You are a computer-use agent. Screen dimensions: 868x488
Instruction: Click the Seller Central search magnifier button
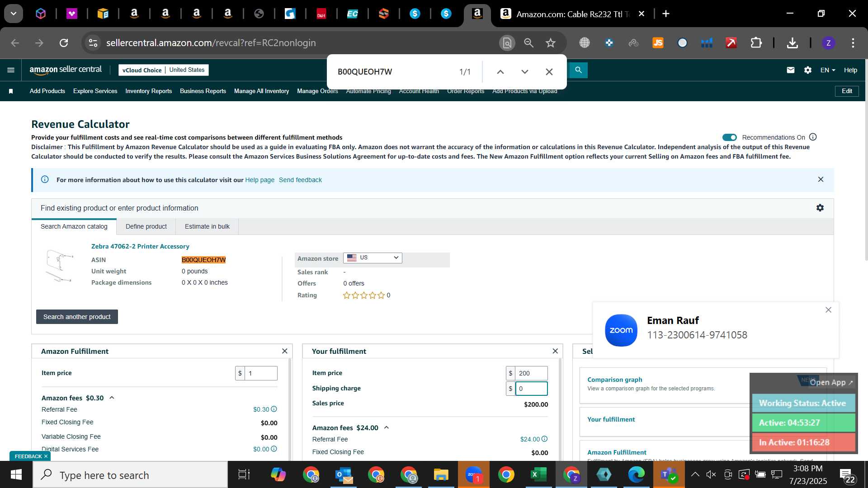click(578, 70)
